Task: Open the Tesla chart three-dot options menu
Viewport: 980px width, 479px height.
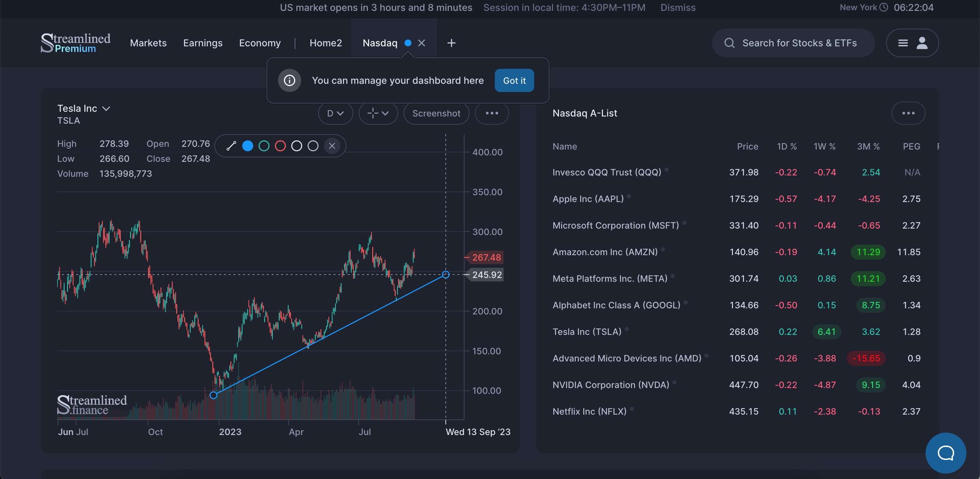Action: pyautogui.click(x=491, y=113)
